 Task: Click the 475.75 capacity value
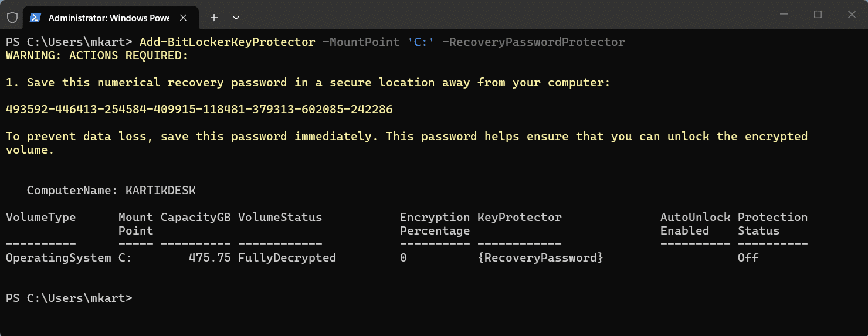209,257
